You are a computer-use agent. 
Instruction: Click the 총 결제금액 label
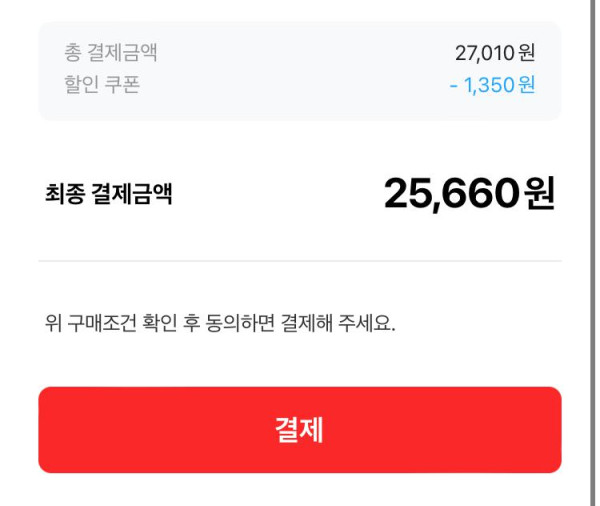point(111,54)
